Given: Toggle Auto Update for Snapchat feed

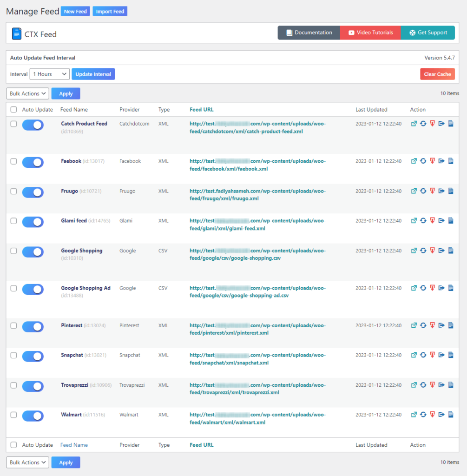Looking at the screenshot, I should tap(33, 357).
